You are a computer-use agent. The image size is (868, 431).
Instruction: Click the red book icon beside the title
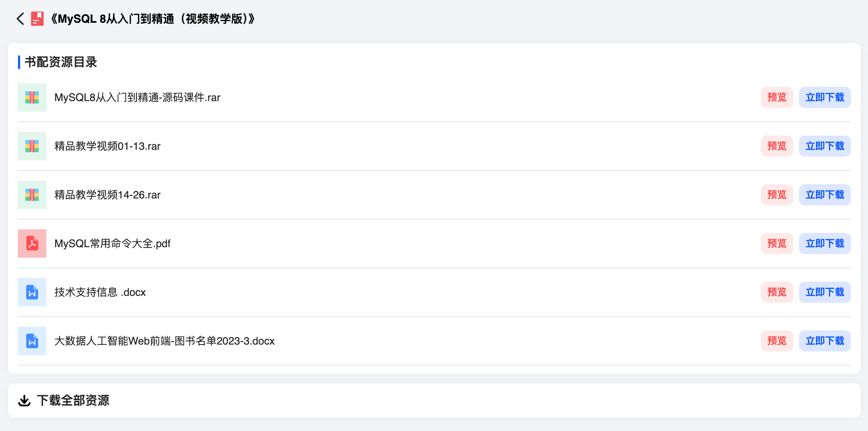point(37,19)
